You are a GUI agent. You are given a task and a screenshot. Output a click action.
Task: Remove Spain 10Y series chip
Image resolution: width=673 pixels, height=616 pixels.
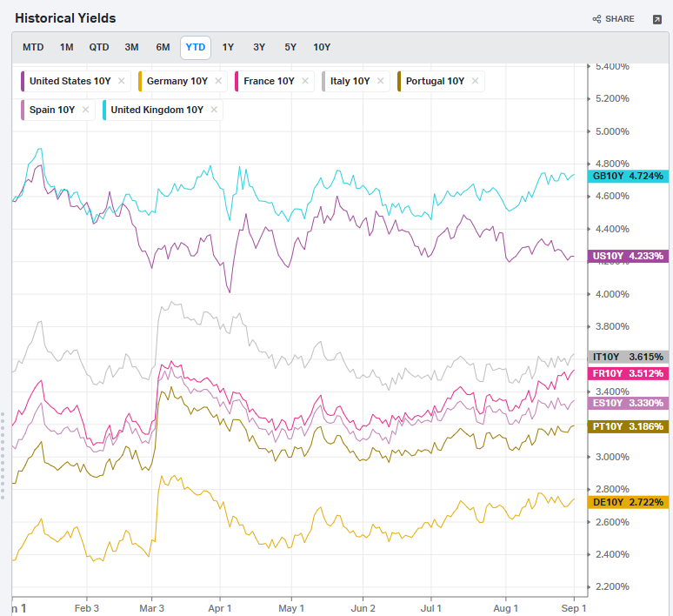tap(85, 110)
